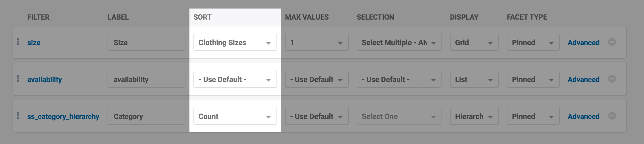The height and width of the screenshot is (144, 644).
Task: Open the size Pinned facet type dropdown
Action: coord(533,43)
